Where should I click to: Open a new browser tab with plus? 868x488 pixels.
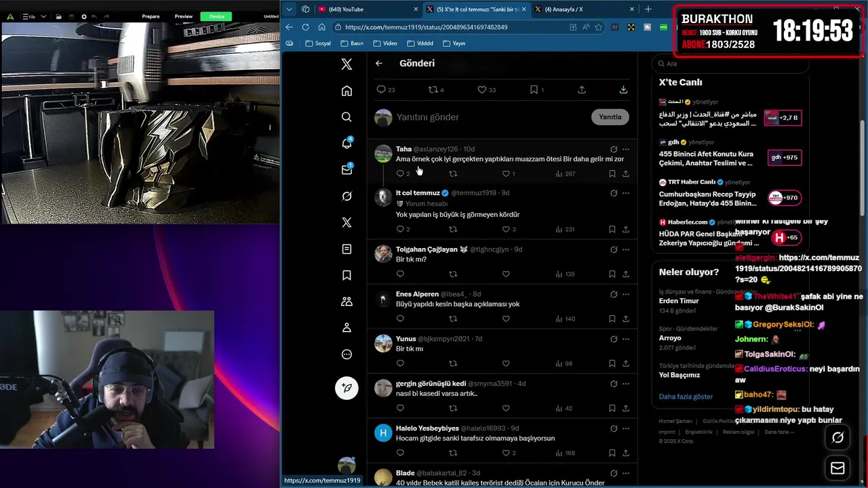(x=648, y=9)
